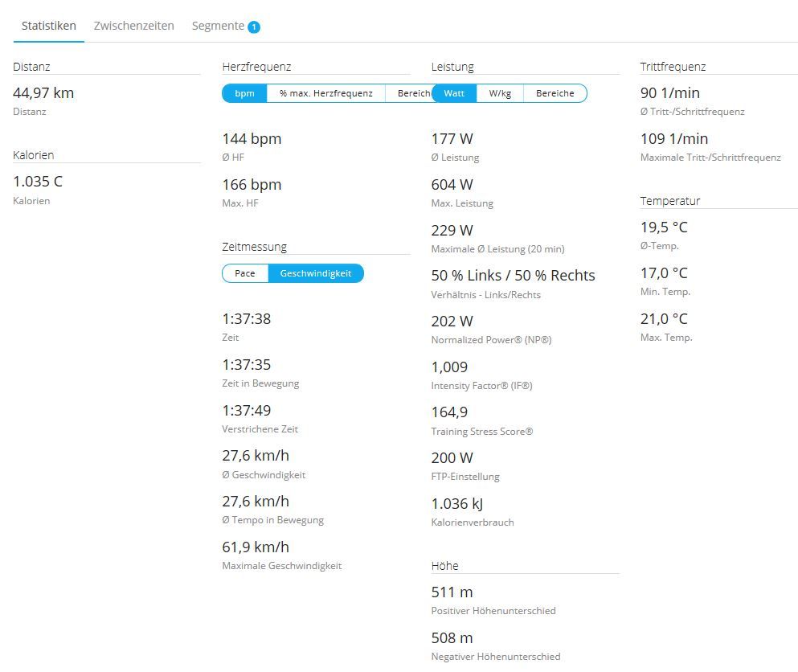Viewport: 798px width, 672px height.
Task: Click the 511 m Positiver Höhenunterschied value
Action: tap(452, 592)
